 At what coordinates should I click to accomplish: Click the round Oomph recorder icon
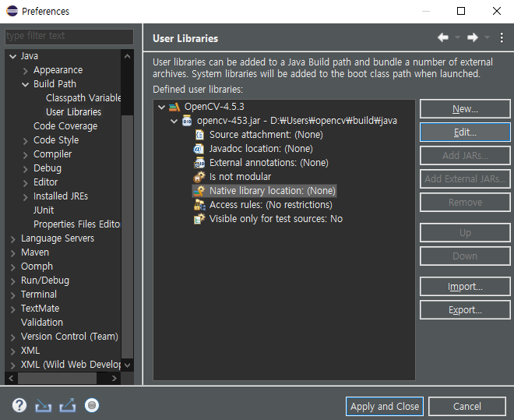click(x=92, y=405)
